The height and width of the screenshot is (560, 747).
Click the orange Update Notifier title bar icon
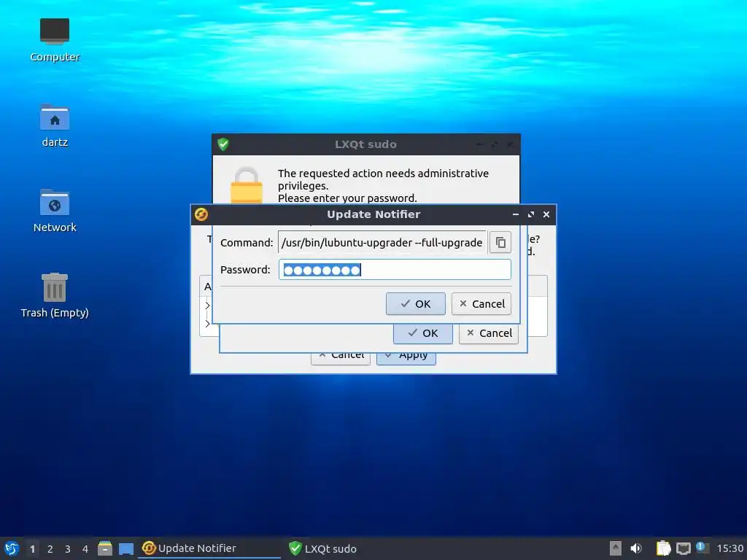point(201,214)
